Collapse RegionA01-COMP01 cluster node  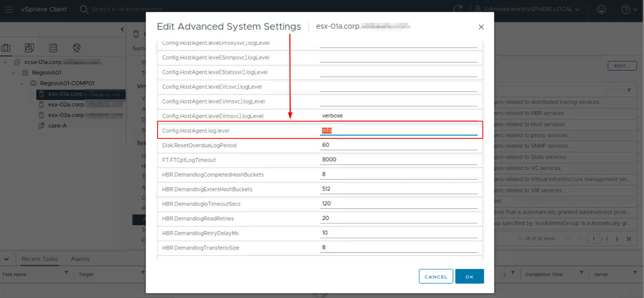(22, 84)
